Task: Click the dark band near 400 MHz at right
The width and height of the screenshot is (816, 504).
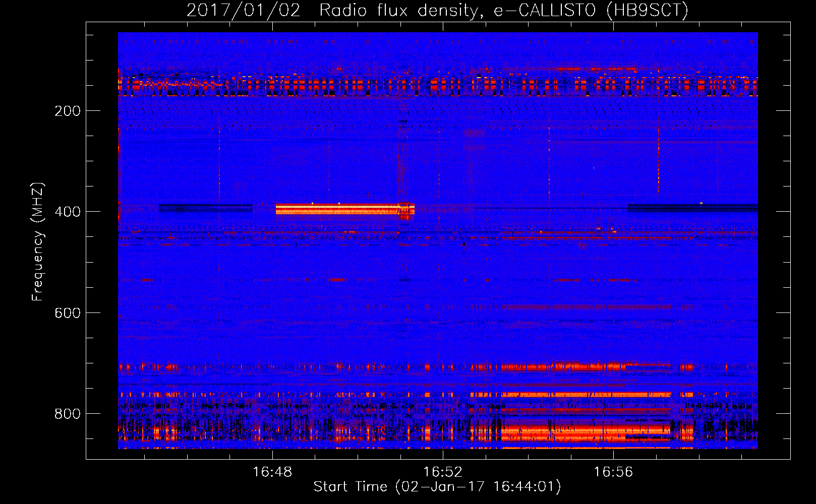Action: tap(693, 207)
